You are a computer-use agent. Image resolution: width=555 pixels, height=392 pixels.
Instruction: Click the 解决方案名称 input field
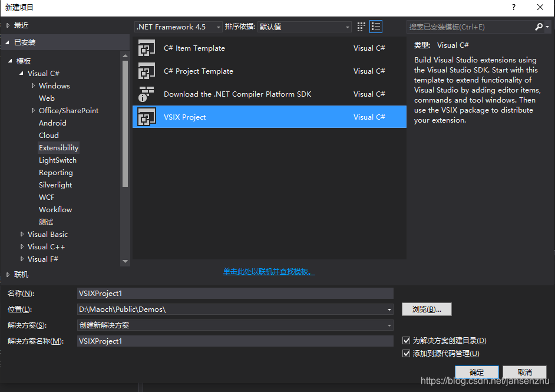coord(235,341)
